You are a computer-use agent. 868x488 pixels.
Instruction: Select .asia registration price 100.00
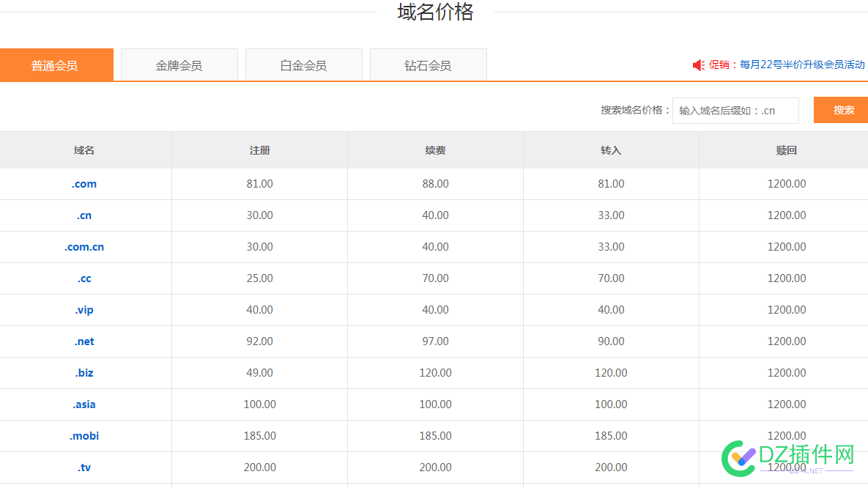click(259, 404)
